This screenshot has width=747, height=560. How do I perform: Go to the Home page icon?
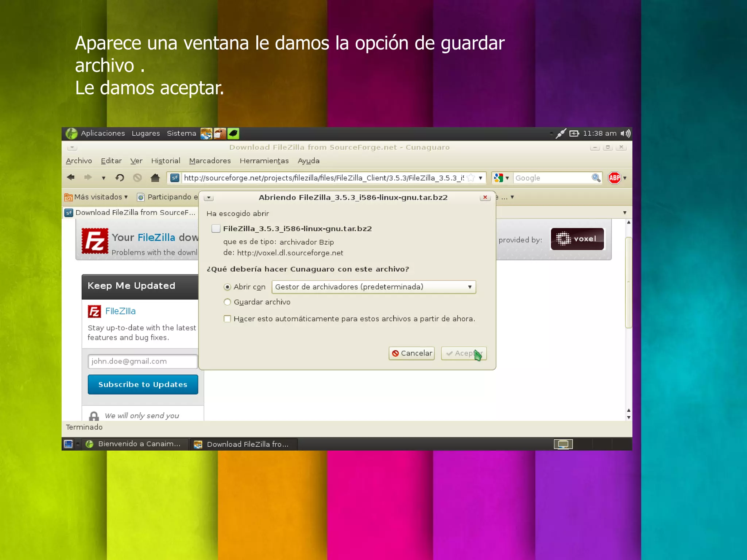point(155,178)
